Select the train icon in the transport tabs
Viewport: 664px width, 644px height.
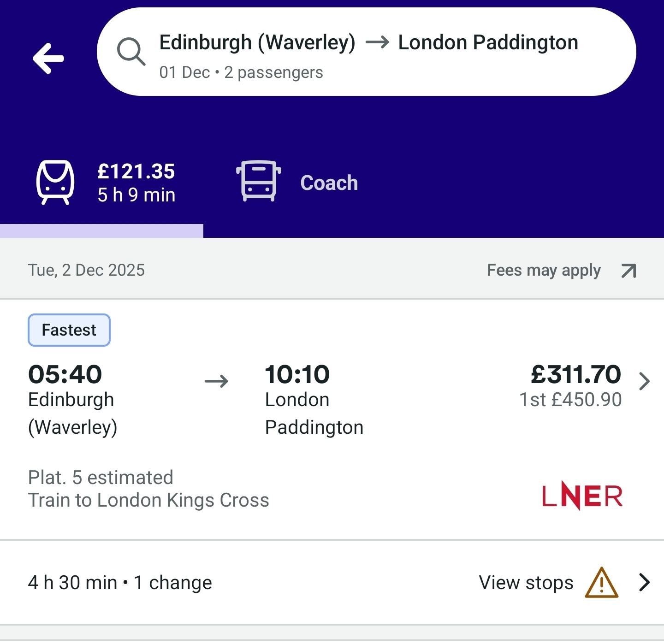click(55, 183)
